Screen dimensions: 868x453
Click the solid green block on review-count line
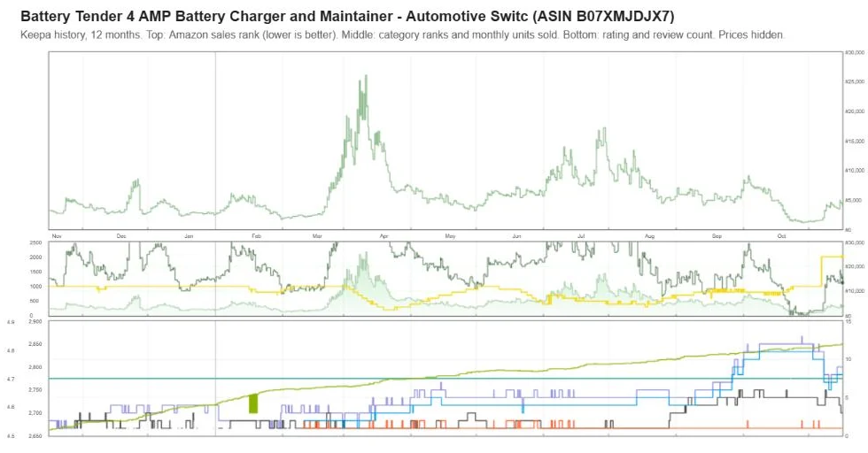253,403
